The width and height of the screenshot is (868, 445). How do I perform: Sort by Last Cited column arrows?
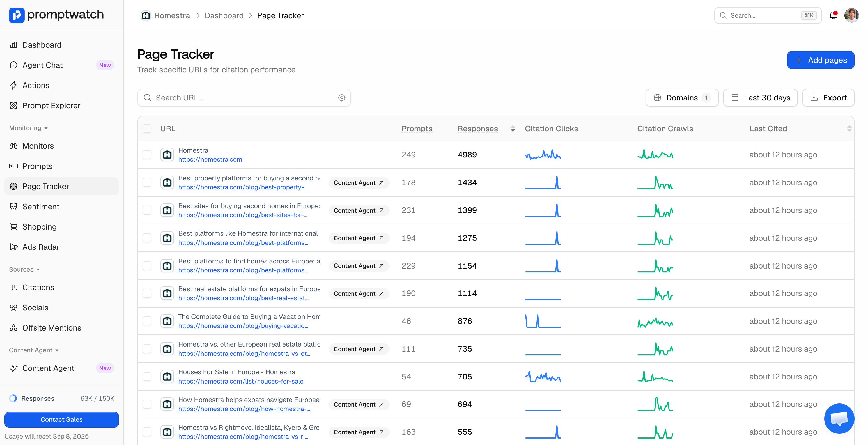click(849, 129)
